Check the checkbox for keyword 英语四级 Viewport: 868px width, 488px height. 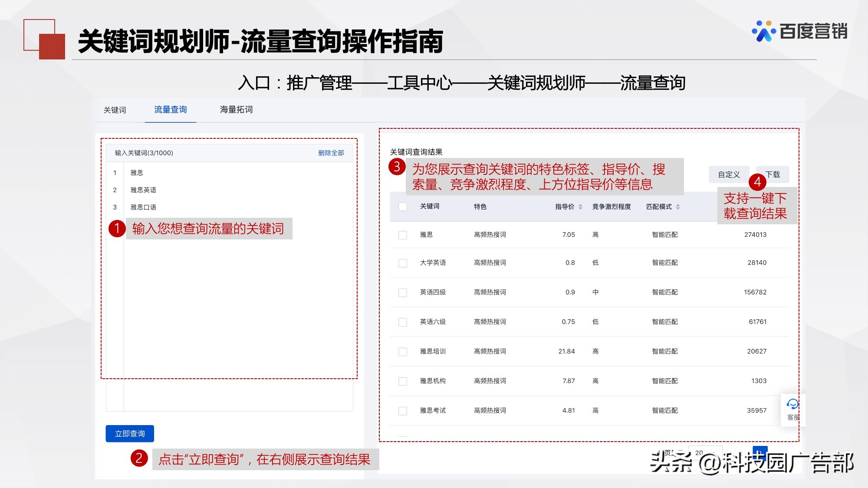(x=402, y=292)
